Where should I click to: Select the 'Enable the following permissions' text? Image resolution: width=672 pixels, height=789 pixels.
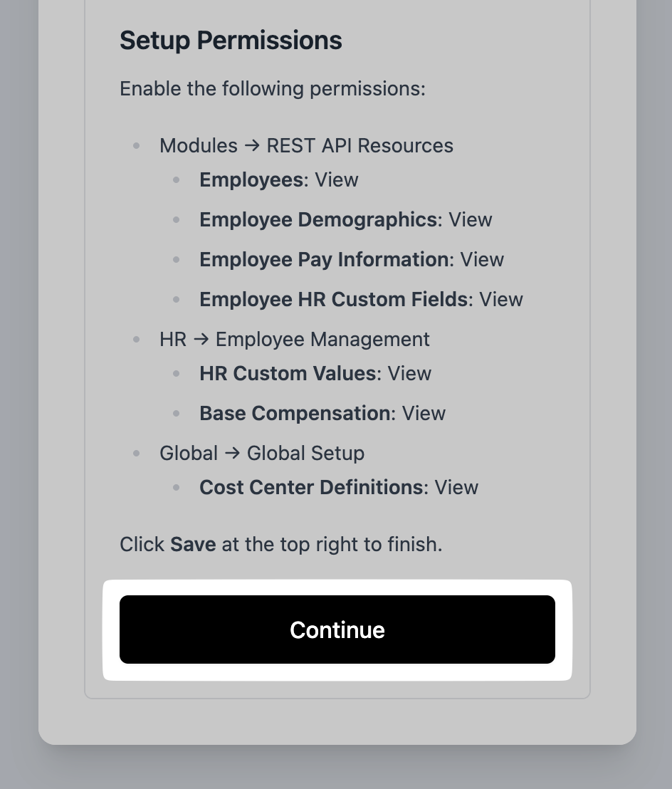[272, 89]
